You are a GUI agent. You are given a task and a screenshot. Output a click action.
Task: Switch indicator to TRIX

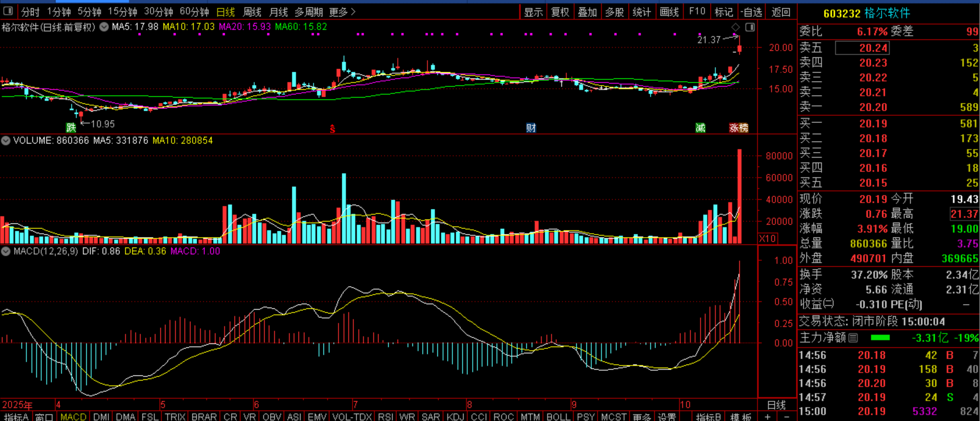[x=175, y=417]
